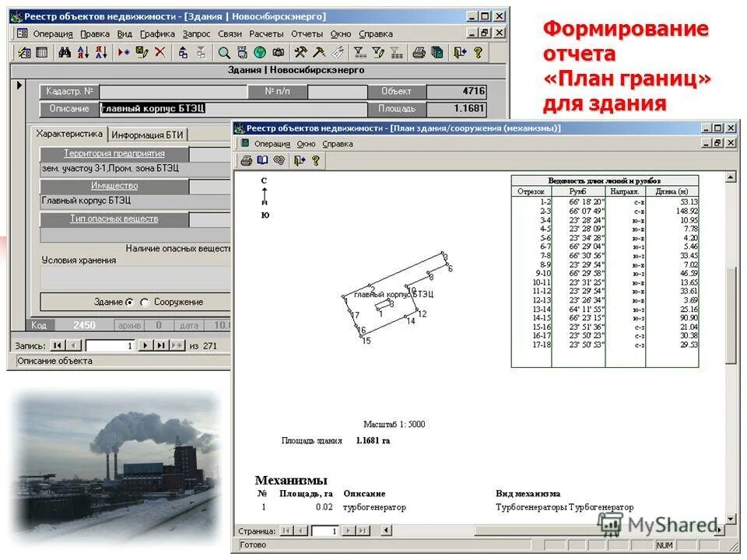Screen dimensions: 747x560
Task: Close the plan report with the exit door icon
Action: point(299,160)
